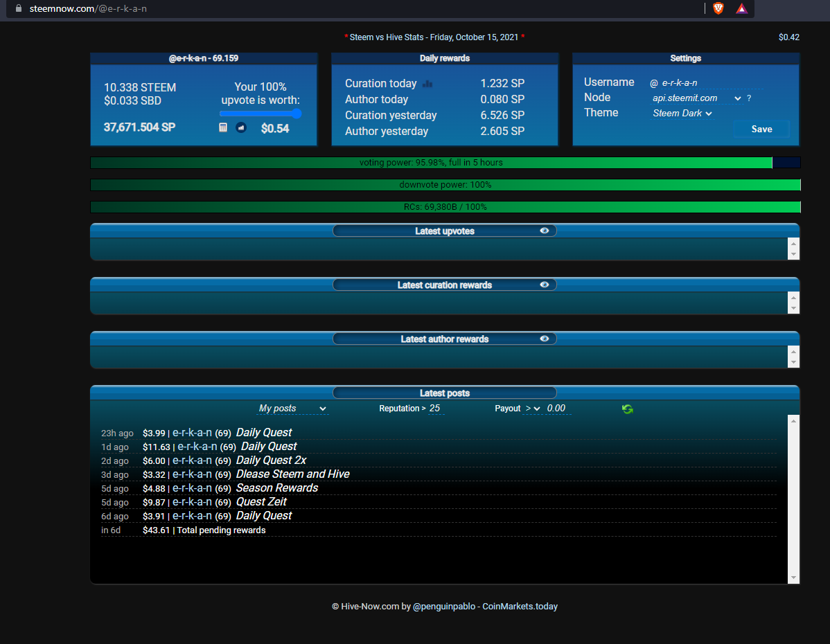
Task: Open the 23h ago Daily Quest post
Action: [263, 433]
